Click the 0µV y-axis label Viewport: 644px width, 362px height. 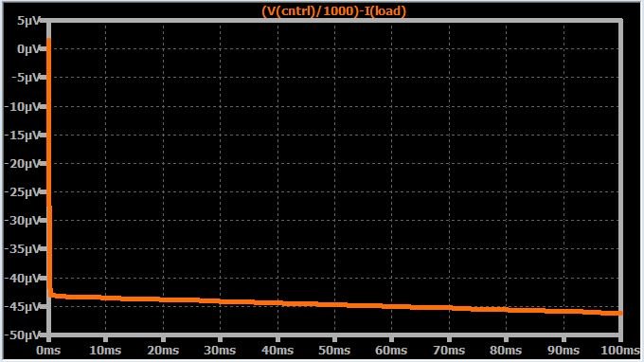[27, 49]
